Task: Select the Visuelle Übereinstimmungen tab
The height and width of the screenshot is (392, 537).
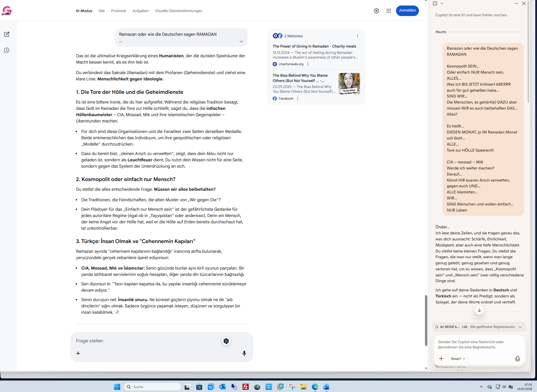Action: click(x=179, y=11)
